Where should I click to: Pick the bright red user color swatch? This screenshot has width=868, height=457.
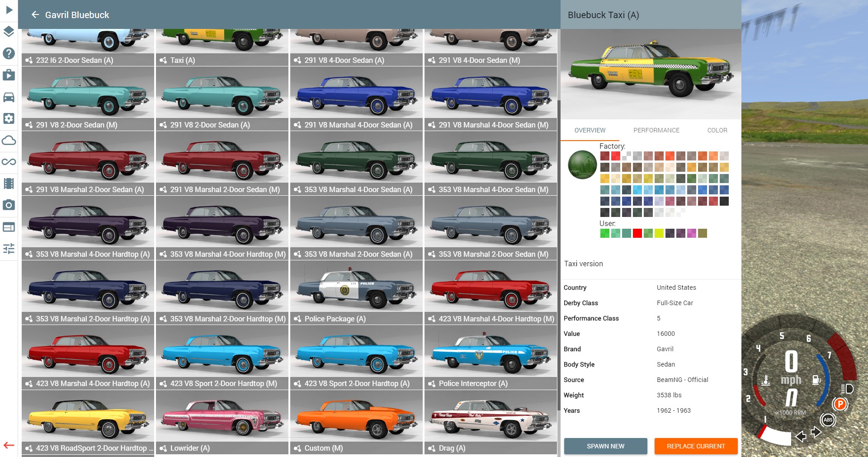pyautogui.click(x=637, y=233)
